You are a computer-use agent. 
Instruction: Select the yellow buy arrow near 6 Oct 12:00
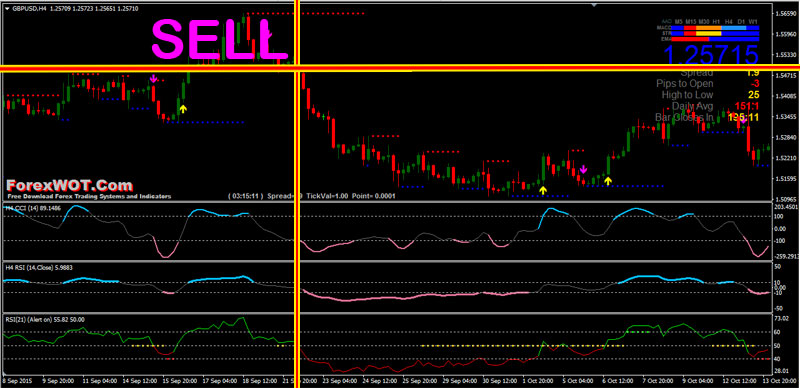click(608, 180)
